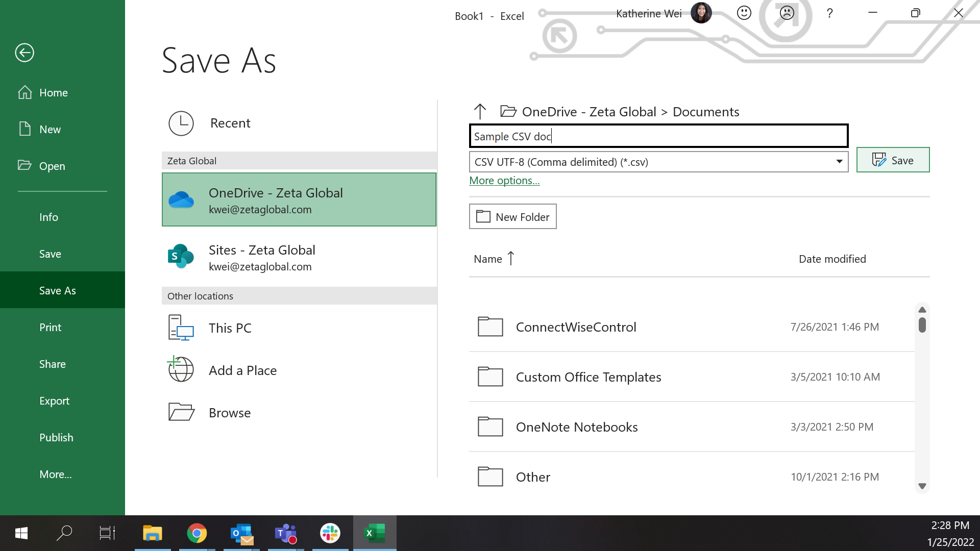The image size is (980, 551).
Task: Click the Recent clock icon
Action: [x=181, y=123]
